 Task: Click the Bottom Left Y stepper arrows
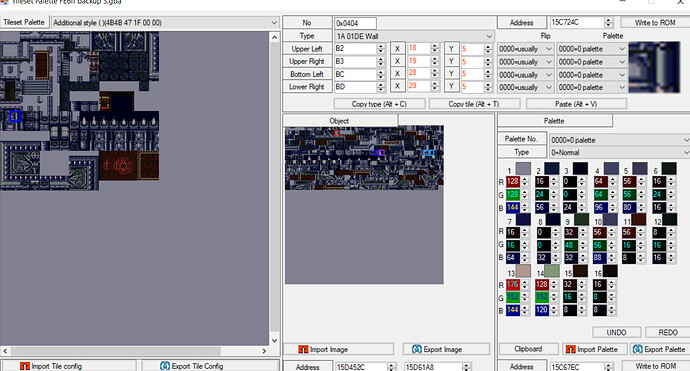(488, 74)
